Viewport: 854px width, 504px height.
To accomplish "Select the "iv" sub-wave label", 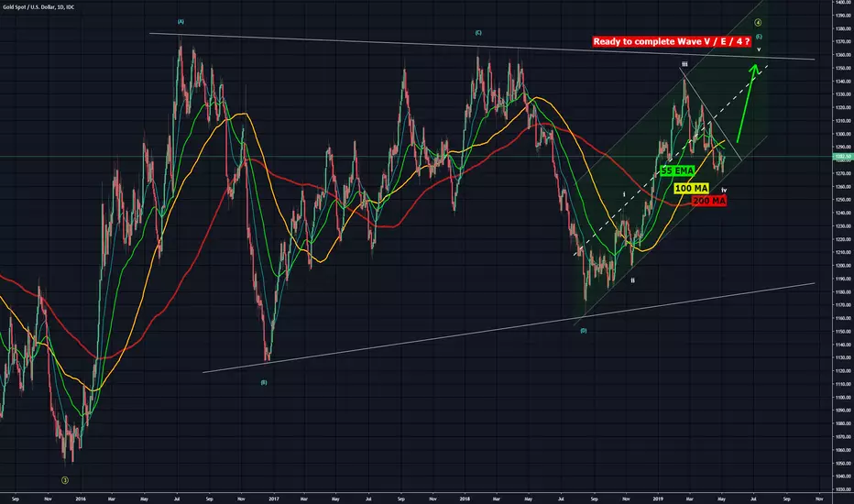I will (725, 191).
